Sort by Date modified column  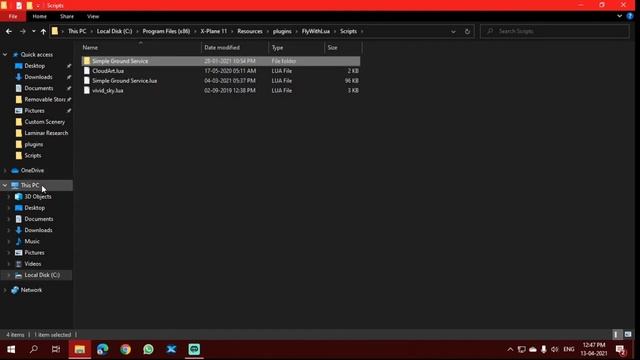click(235, 48)
